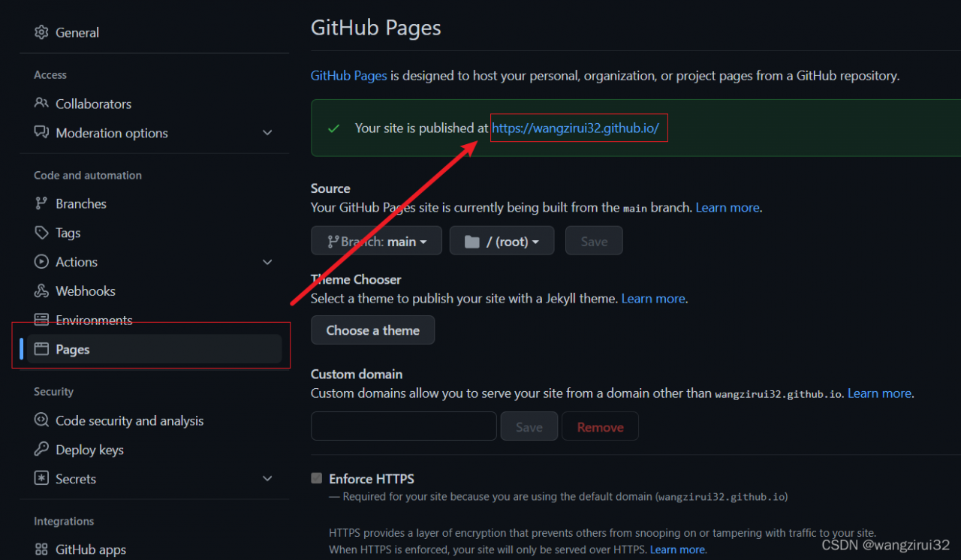Expand the Moderation options section
Image resolution: width=961 pixels, height=560 pixels.
click(267, 132)
